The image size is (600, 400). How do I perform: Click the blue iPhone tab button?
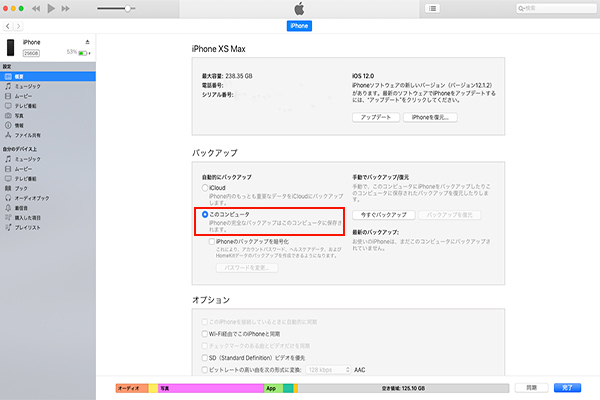click(299, 26)
